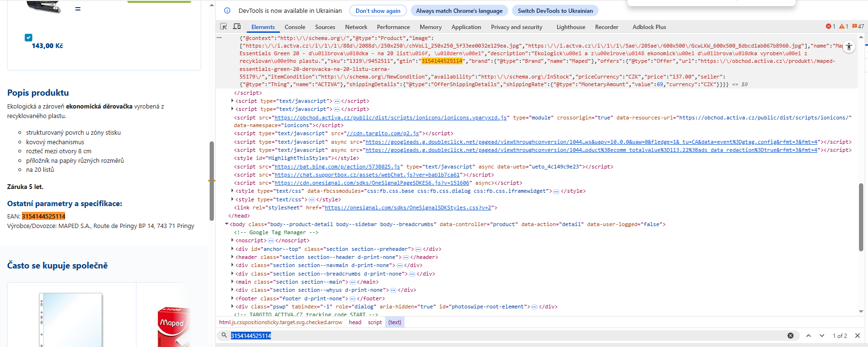Expand the style data-fbcssmodules node
The height and width of the screenshot is (347, 868).
tap(232, 191)
